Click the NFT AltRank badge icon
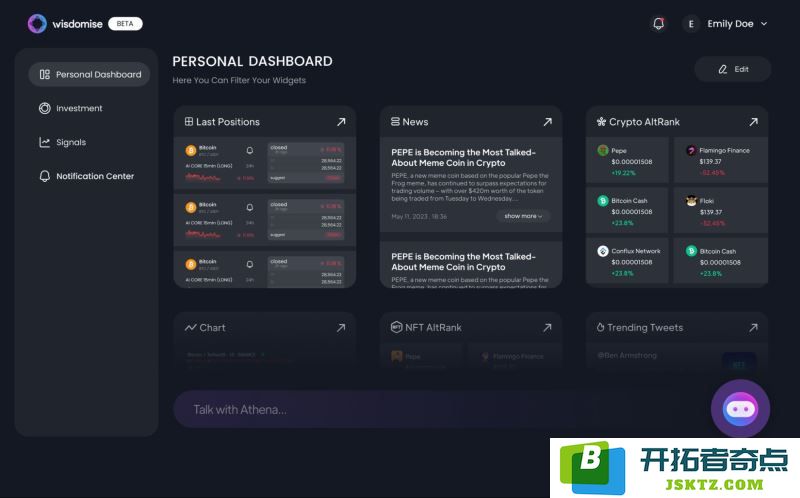 click(396, 327)
